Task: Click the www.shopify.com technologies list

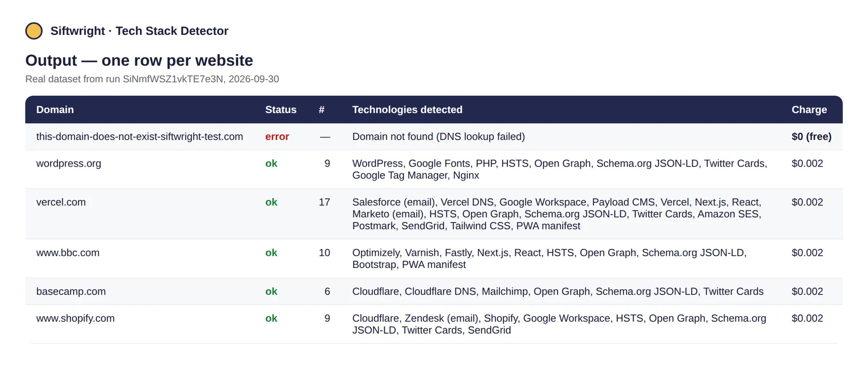Action: pyautogui.click(x=559, y=324)
